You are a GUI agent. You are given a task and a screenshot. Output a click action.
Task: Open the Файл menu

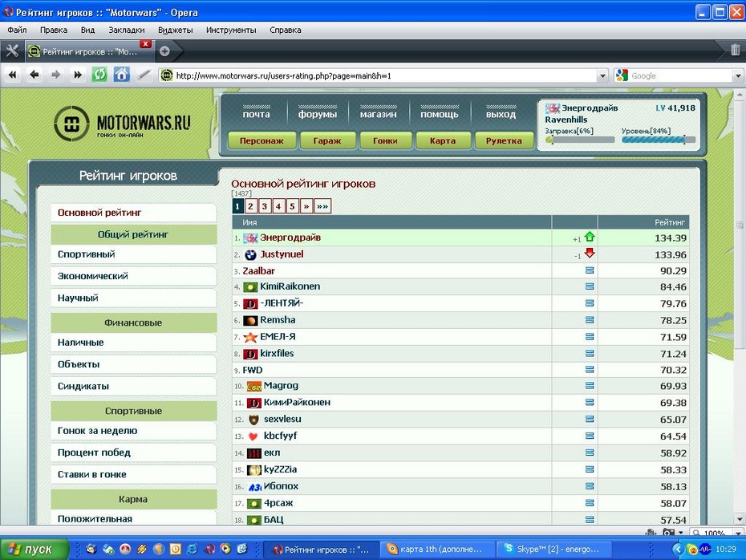[17, 30]
